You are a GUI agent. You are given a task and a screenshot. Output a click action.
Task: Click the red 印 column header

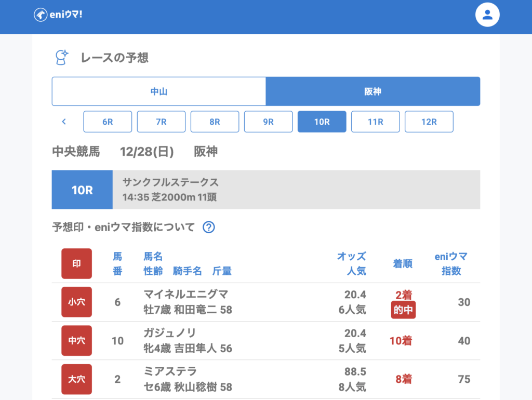coord(76,263)
